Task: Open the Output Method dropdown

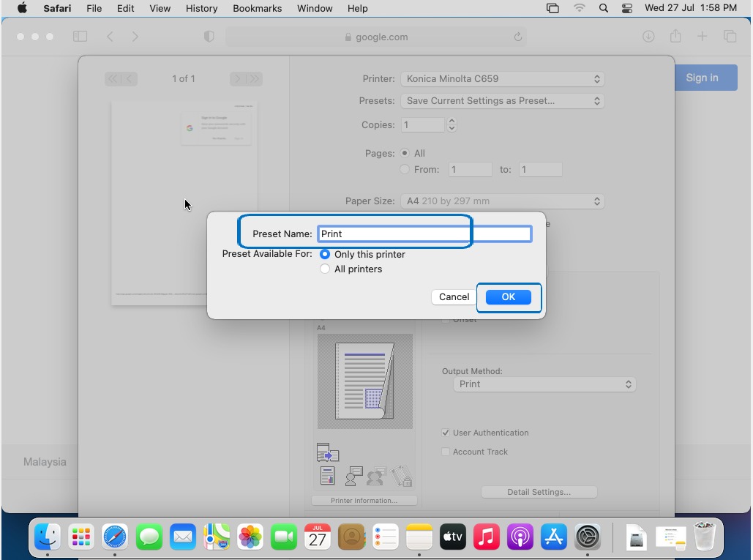Action: [544, 384]
